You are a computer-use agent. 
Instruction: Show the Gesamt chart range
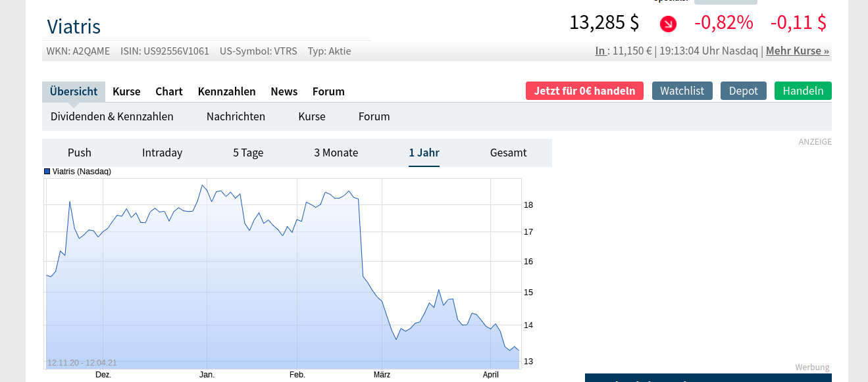coord(508,153)
